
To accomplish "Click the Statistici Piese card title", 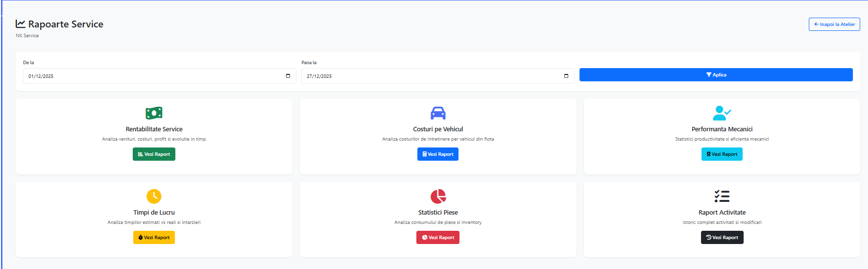I will tap(438, 213).
